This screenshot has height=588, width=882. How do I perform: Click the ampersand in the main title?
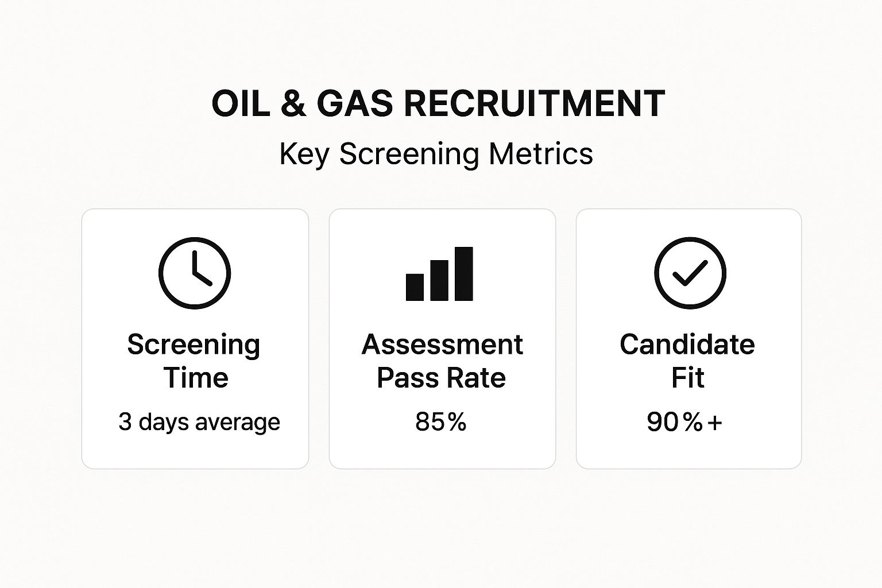coord(293,104)
